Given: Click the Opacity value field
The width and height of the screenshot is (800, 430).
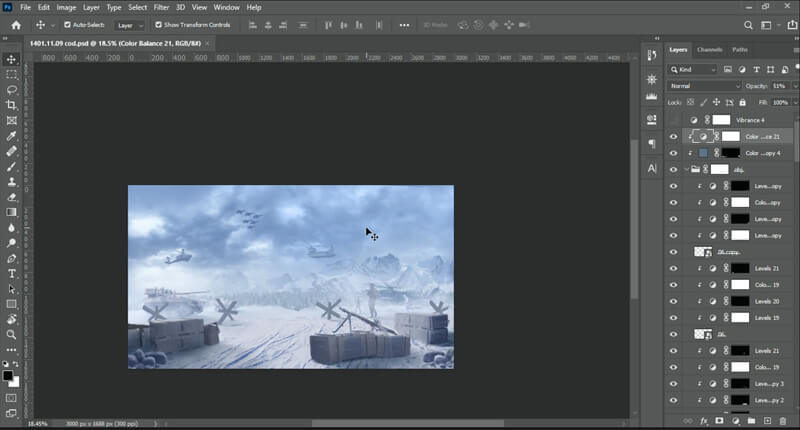Looking at the screenshot, I should (x=780, y=86).
